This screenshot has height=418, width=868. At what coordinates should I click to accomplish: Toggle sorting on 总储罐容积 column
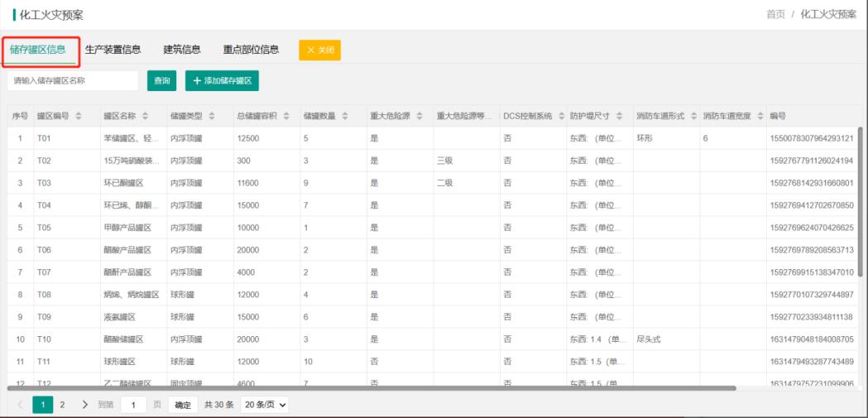[286, 116]
